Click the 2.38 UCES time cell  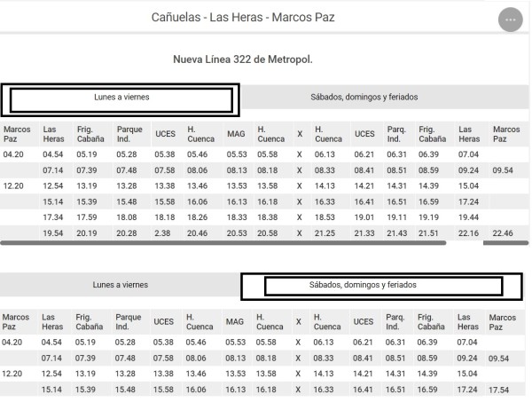162,232
